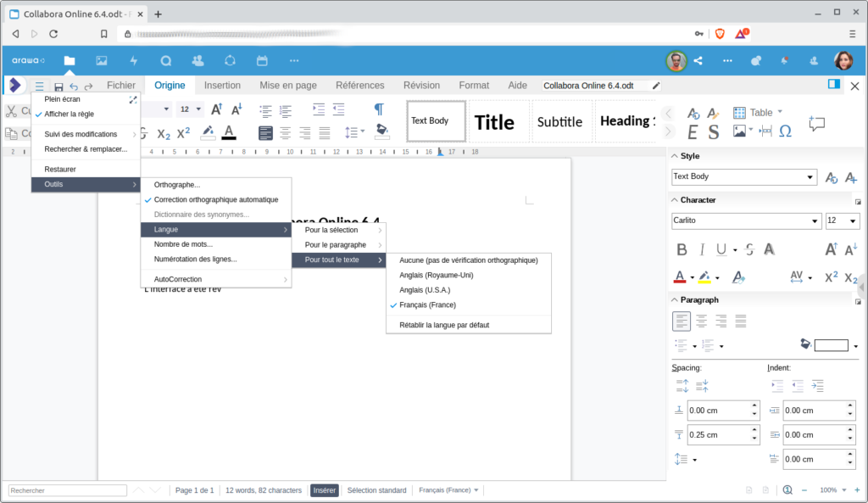
Task: Center align text in ribbon
Action: tap(285, 133)
